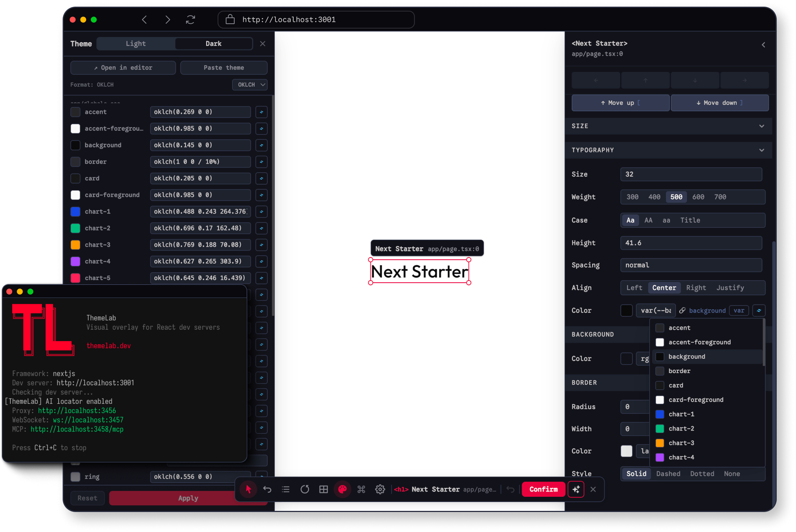
Task: Click the AI sparkle icon beside Confirm
Action: click(x=576, y=489)
